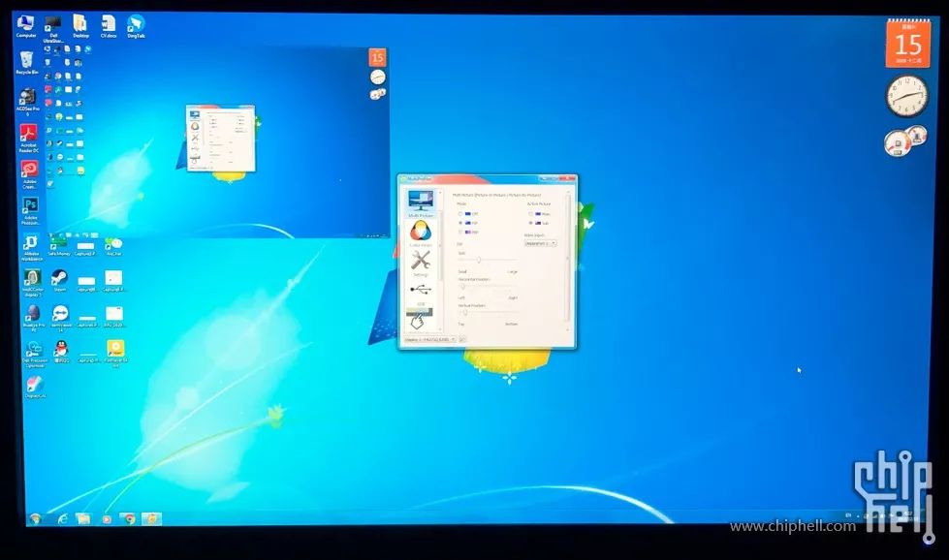Select the Off mode radio button

pos(460,214)
